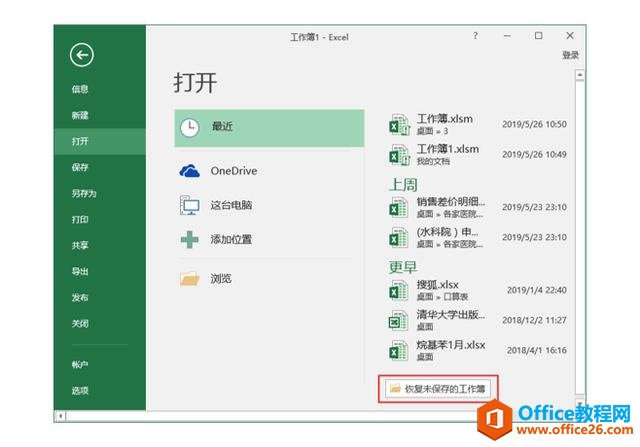
Task: Minimize the Excel window
Action: click(x=507, y=36)
